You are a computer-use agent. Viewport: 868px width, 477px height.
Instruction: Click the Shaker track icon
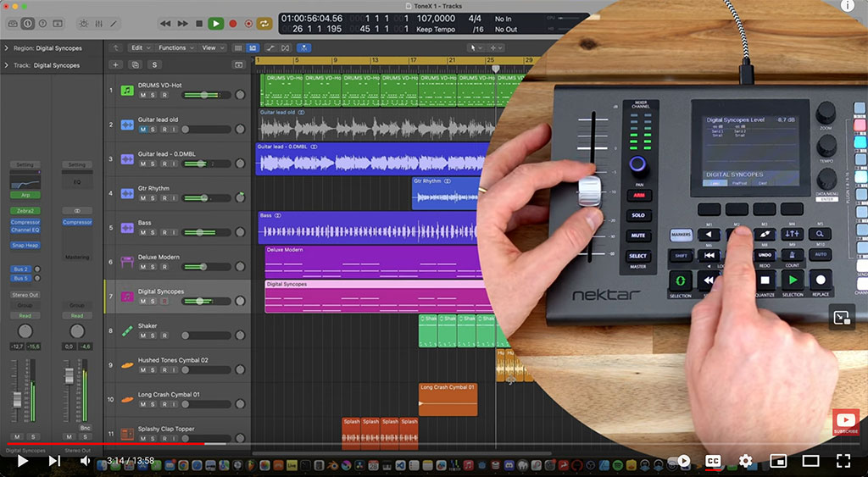tap(127, 330)
